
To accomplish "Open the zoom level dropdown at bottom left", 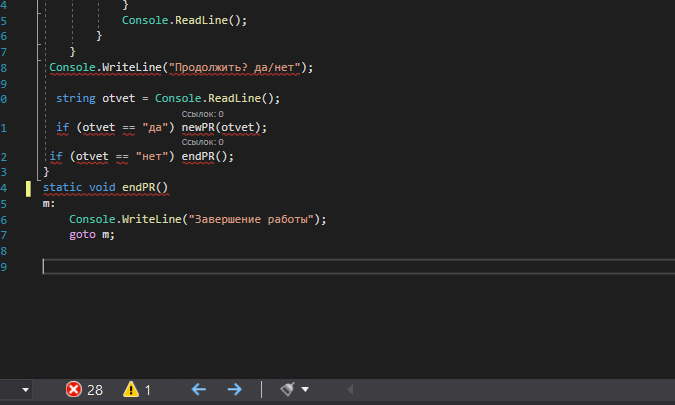I will point(25,390).
